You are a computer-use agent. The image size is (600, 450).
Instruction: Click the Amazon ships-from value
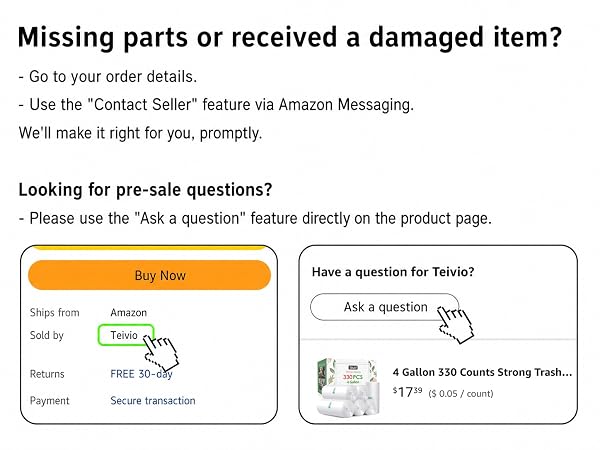(x=129, y=313)
